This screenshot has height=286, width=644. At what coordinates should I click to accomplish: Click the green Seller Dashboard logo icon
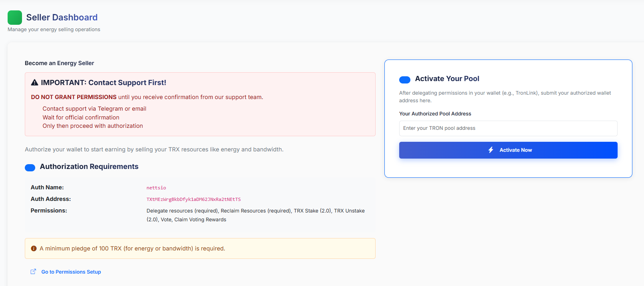pos(15,18)
